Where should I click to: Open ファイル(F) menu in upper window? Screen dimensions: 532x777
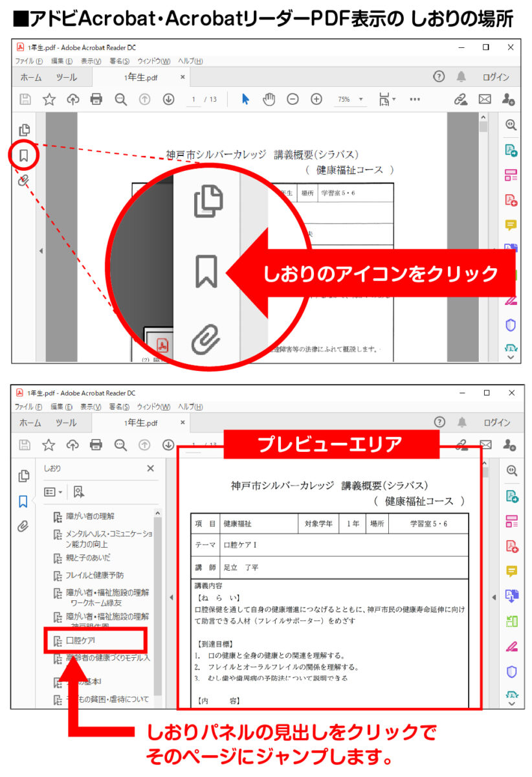click(28, 61)
